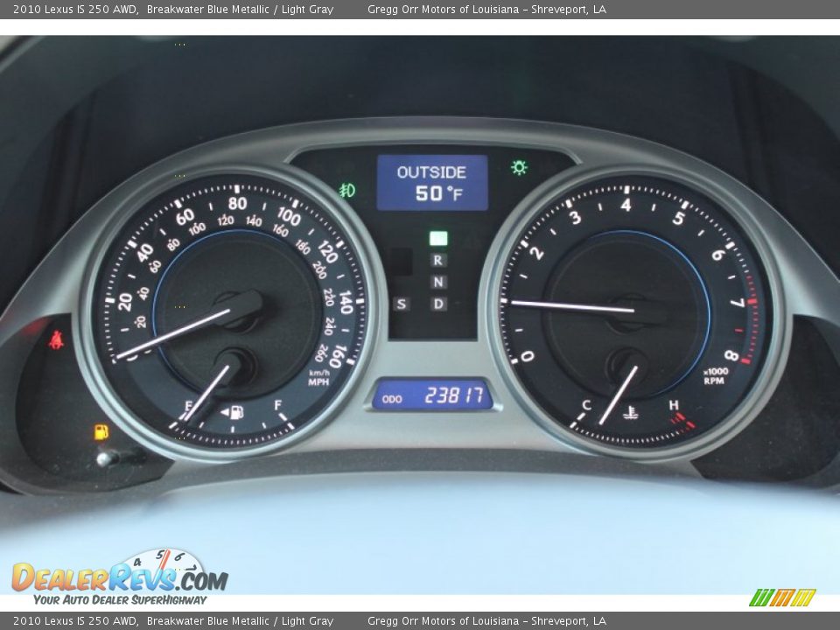The height and width of the screenshot is (630, 840).
Task: Click Your Auto Dealer SuperHighway tagline
Action: click(120, 599)
